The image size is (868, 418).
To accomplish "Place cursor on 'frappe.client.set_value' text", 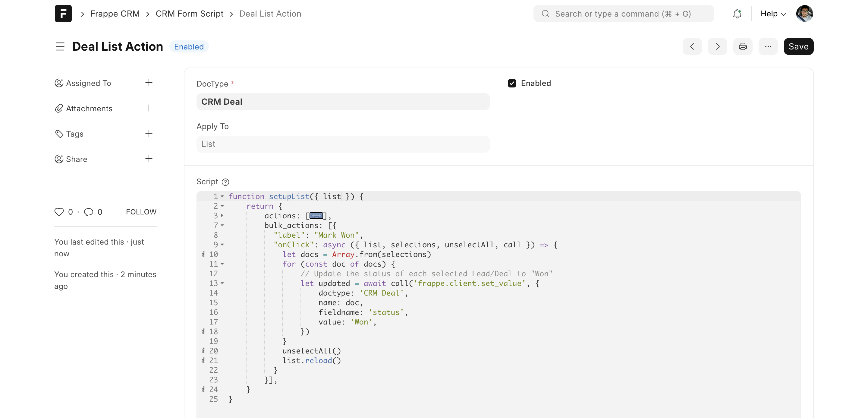I will [x=469, y=283].
